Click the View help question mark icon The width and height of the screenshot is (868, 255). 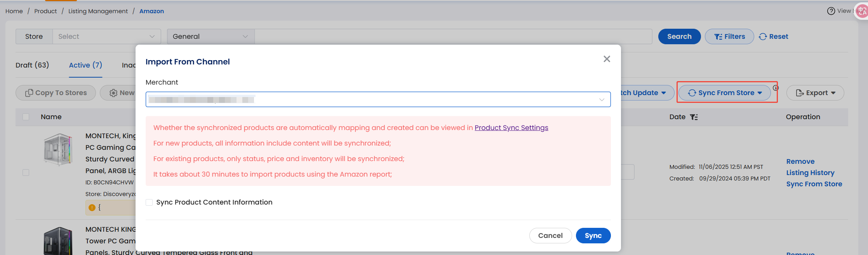[831, 11]
